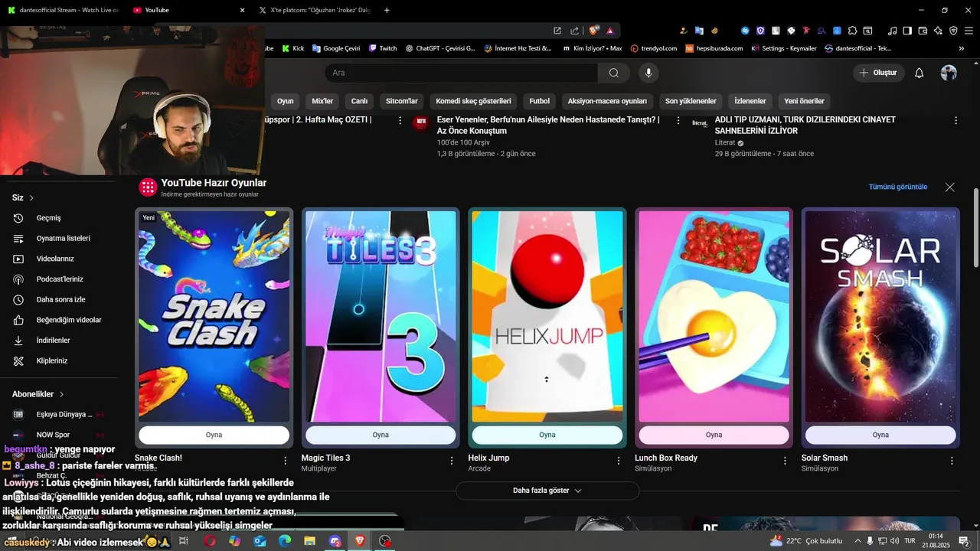Select the Futbol filter chip
Image resolution: width=980 pixels, height=551 pixels.
pyautogui.click(x=539, y=101)
